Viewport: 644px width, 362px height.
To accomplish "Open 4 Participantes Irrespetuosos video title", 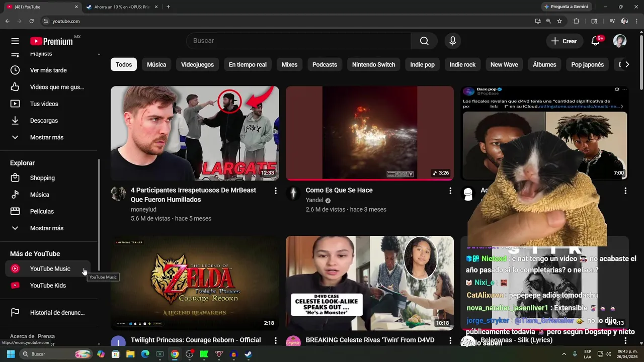I will pyautogui.click(x=193, y=195).
